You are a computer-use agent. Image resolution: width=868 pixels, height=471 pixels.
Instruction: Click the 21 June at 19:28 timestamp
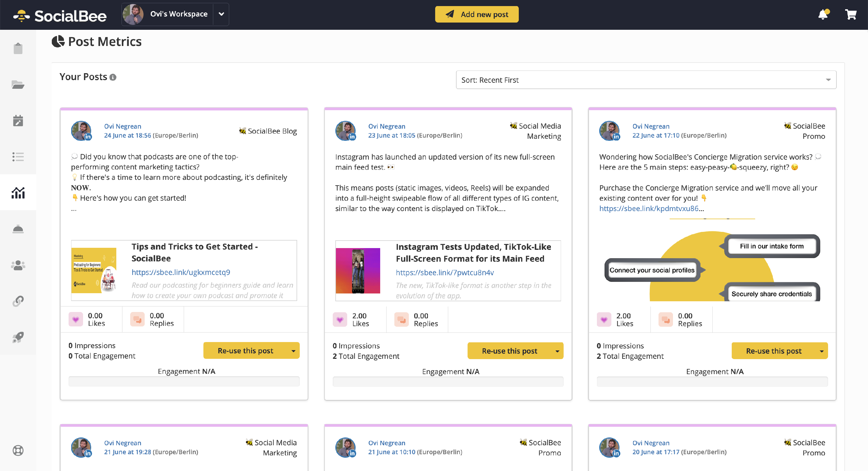coord(127,452)
